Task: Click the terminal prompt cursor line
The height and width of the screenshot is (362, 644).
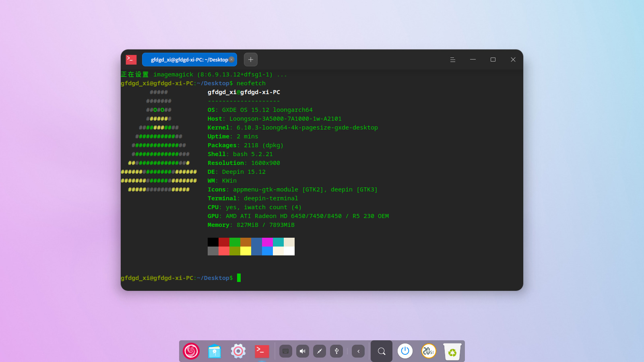Action: [239, 278]
